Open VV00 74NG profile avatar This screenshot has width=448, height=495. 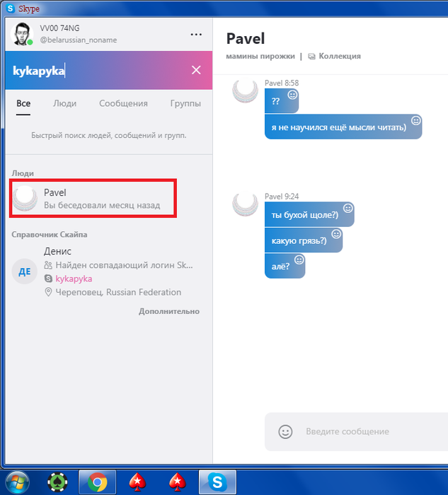click(22, 34)
